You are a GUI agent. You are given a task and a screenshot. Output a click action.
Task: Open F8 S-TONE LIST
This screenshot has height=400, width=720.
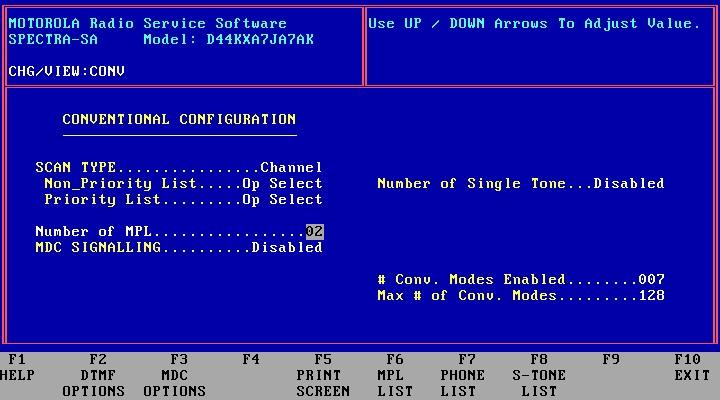[x=539, y=375]
